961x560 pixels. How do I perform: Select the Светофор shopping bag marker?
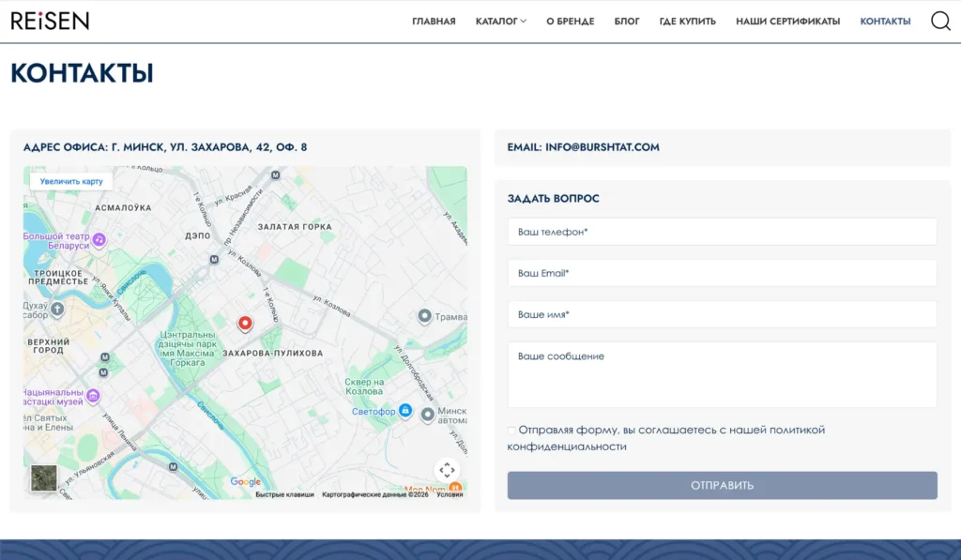405,411
